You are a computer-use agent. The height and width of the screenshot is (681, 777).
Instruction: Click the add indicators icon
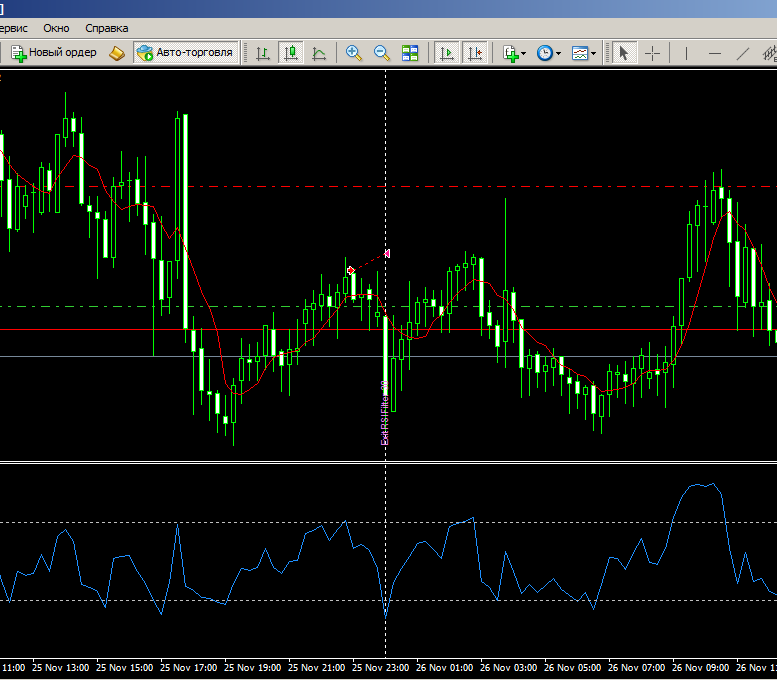[510, 53]
